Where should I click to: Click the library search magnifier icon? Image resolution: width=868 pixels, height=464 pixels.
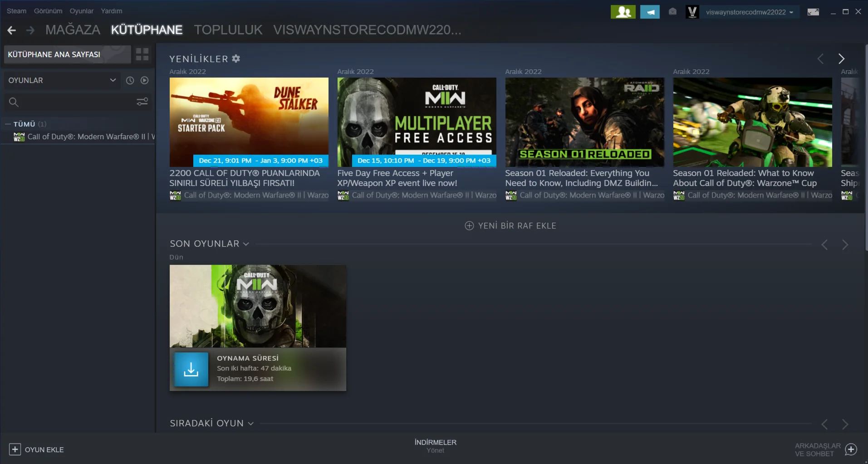pos(14,102)
